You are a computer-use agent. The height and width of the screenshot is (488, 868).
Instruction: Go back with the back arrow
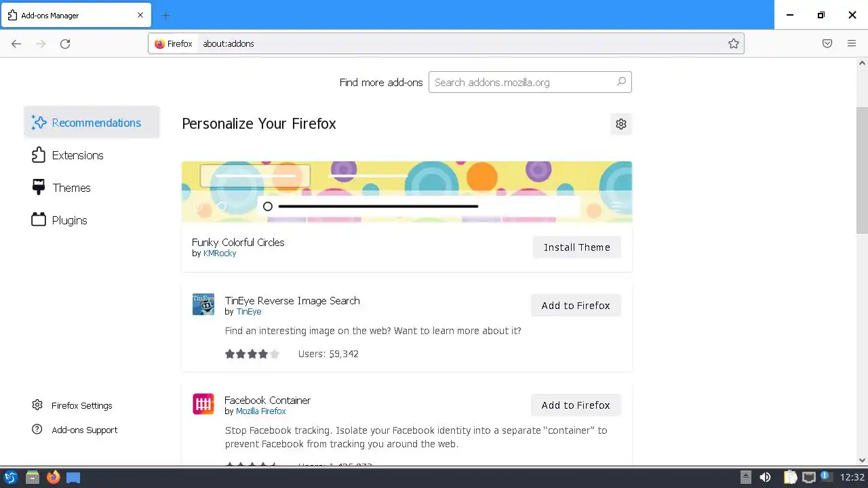(16, 43)
